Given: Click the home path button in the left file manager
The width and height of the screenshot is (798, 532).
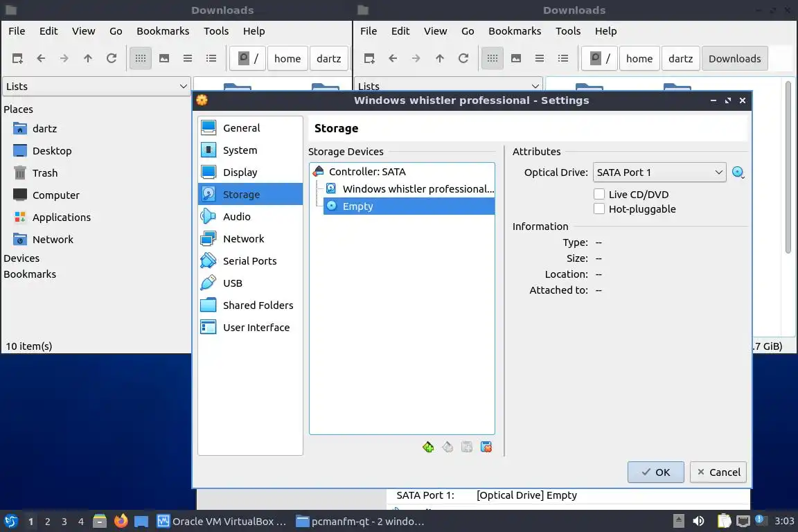Looking at the screenshot, I should point(287,59).
